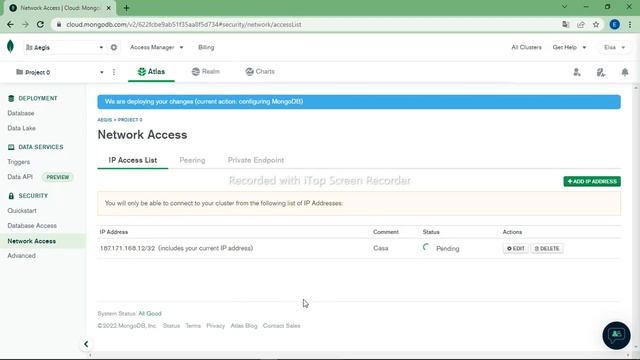Viewport: 640px width, 360px height.
Task: Go forward in browser history
Action: click(x=25, y=24)
